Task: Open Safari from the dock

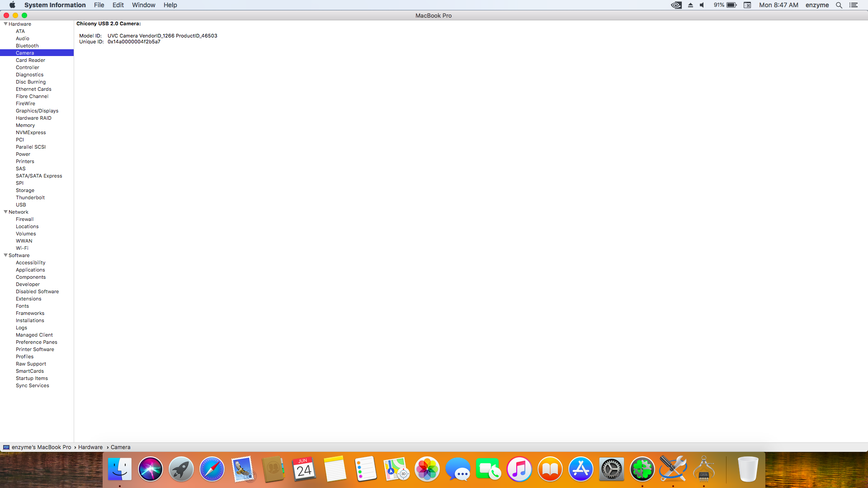Action: pos(212,469)
